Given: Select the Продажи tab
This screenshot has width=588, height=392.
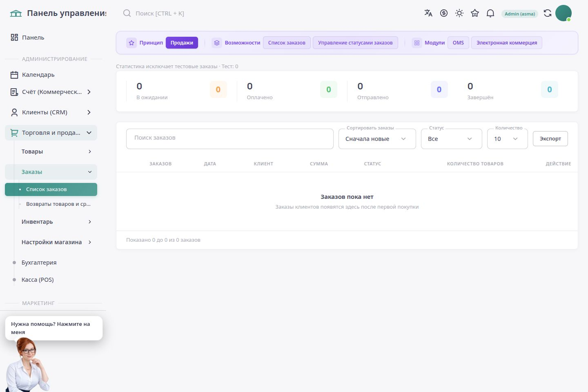Looking at the screenshot, I should [182, 42].
